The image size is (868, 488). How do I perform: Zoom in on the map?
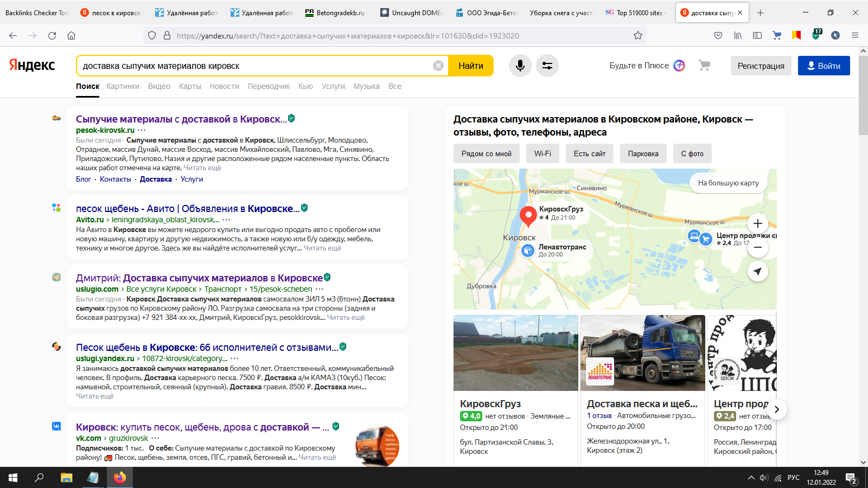click(757, 223)
